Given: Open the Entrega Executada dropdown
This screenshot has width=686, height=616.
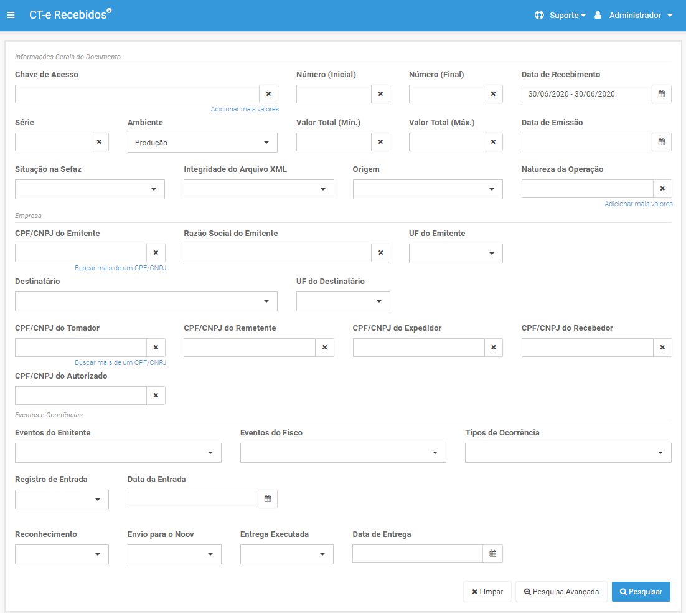Looking at the screenshot, I should tap(286, 555).
